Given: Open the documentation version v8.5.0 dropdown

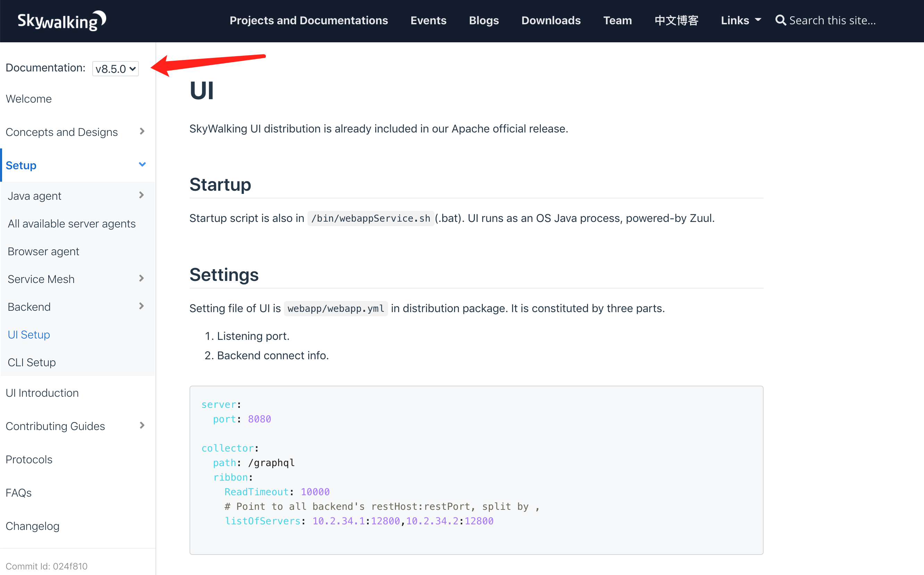Looking at the screenshot, I should (115, 69).
